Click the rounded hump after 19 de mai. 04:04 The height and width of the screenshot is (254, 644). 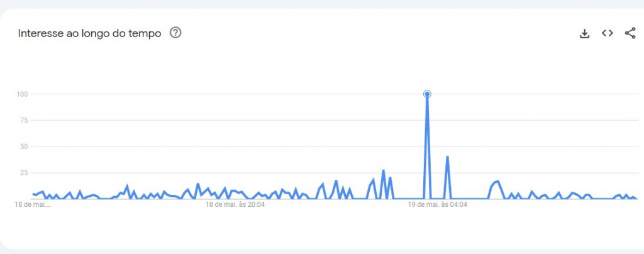pos(496,182)
